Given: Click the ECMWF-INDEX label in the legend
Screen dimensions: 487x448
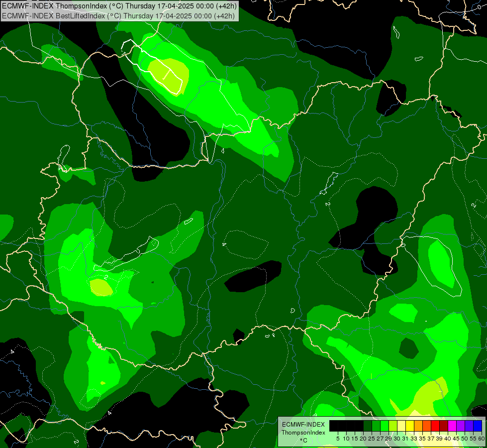Looking at the screenshot, I should 303,425.
